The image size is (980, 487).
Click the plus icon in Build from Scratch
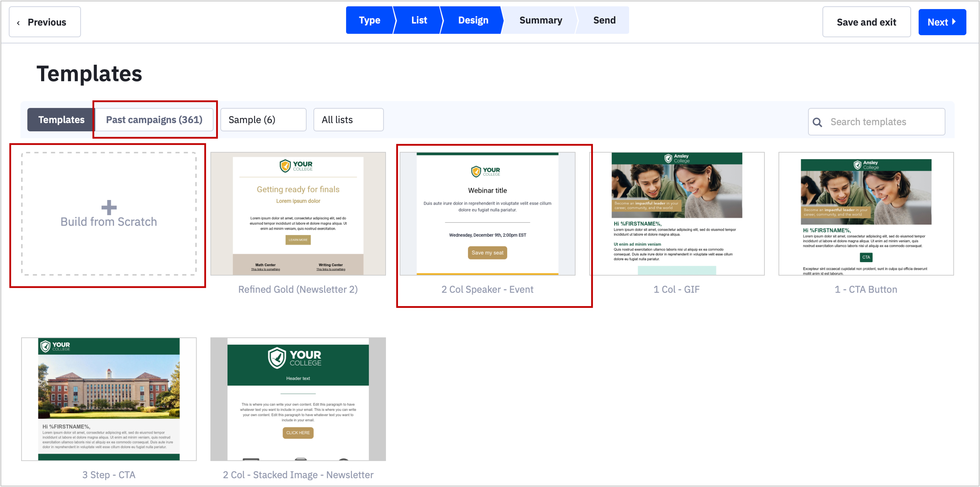(x=109, y=207)
